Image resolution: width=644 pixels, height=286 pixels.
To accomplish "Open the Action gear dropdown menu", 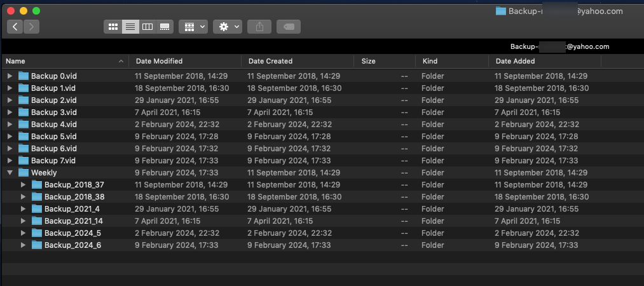I will 228,27.
